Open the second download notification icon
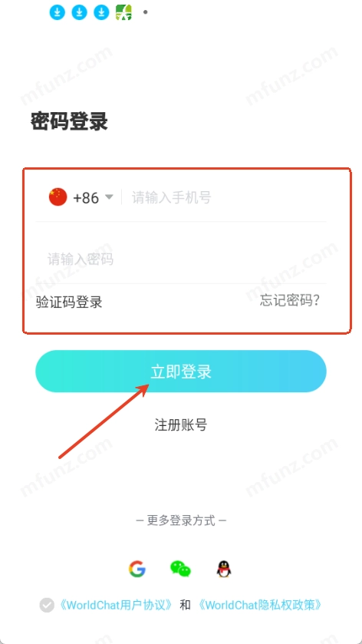This screenshot has width=362, height=644. tap(80, 12)
